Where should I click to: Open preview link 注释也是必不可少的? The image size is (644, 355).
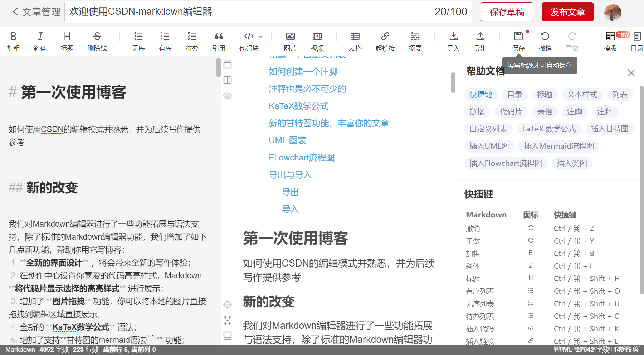pyautogui.click(x=307, y=89)
